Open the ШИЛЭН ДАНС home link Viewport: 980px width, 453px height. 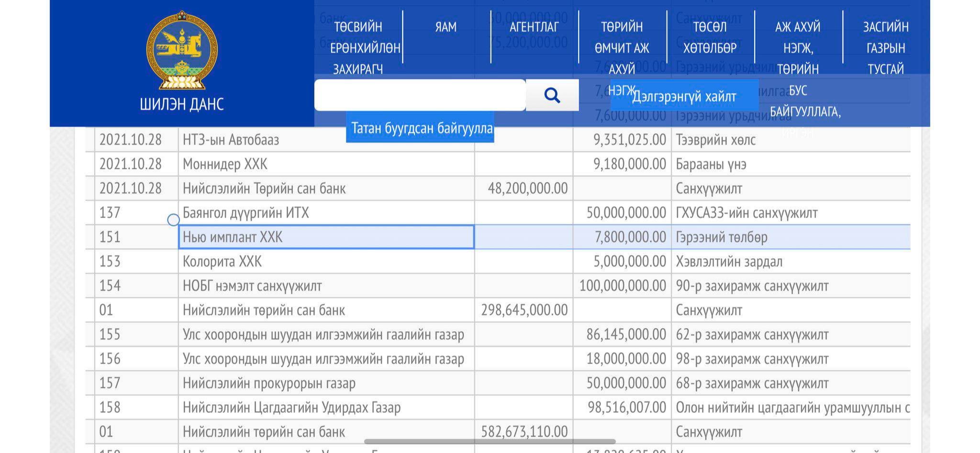pos(182,104)
